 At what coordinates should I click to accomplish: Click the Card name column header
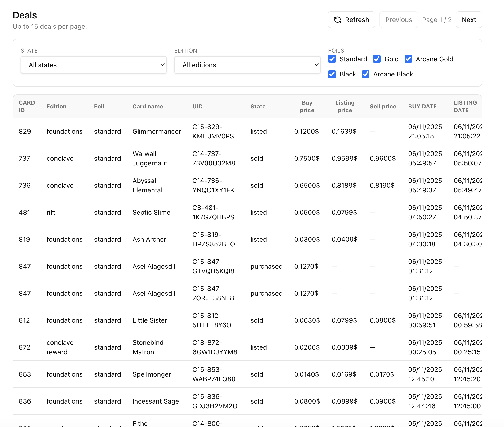[148, 106]
